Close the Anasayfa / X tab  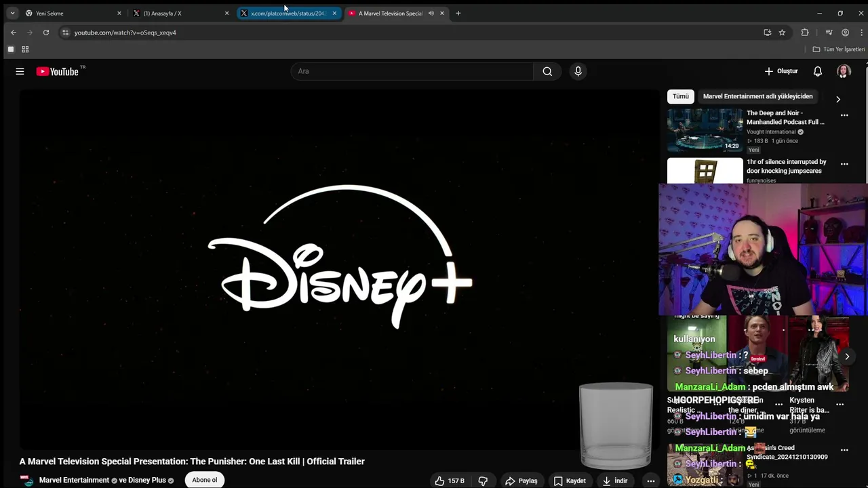coord(226,13)
